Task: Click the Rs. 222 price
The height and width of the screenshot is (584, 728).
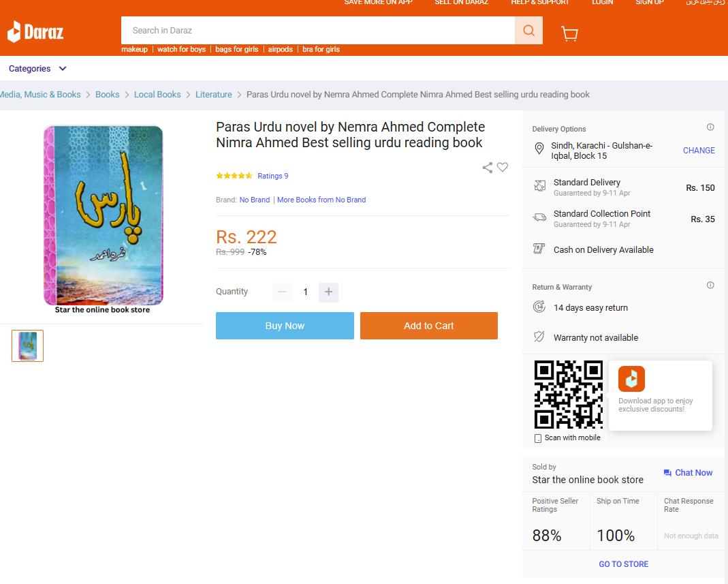Action: point(246,237)
